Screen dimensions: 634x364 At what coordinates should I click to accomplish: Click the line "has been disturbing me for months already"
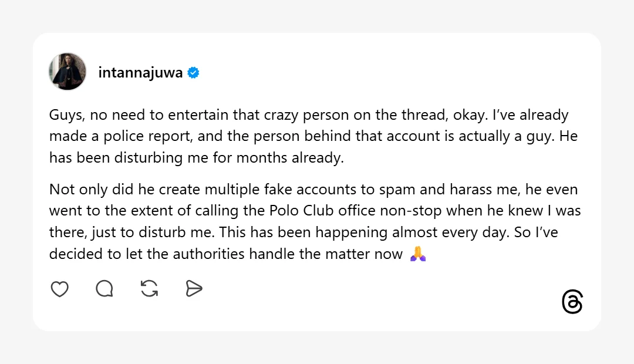(196, 159)
